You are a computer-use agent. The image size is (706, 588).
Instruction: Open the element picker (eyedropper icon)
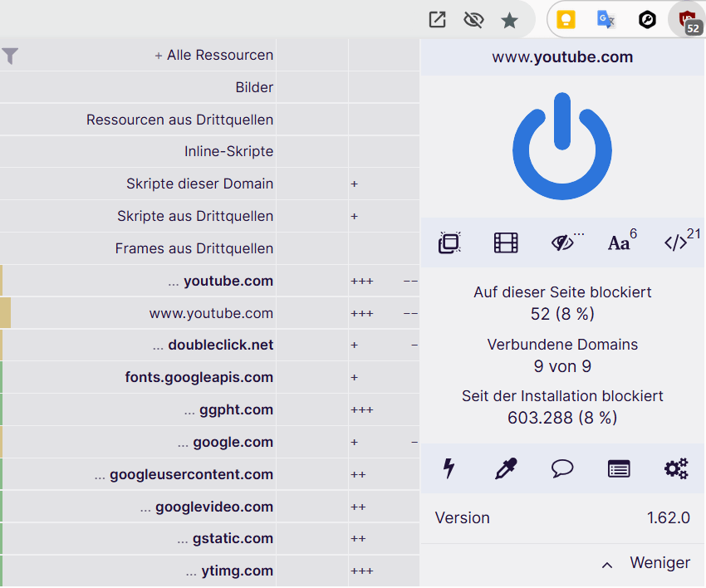505,469
